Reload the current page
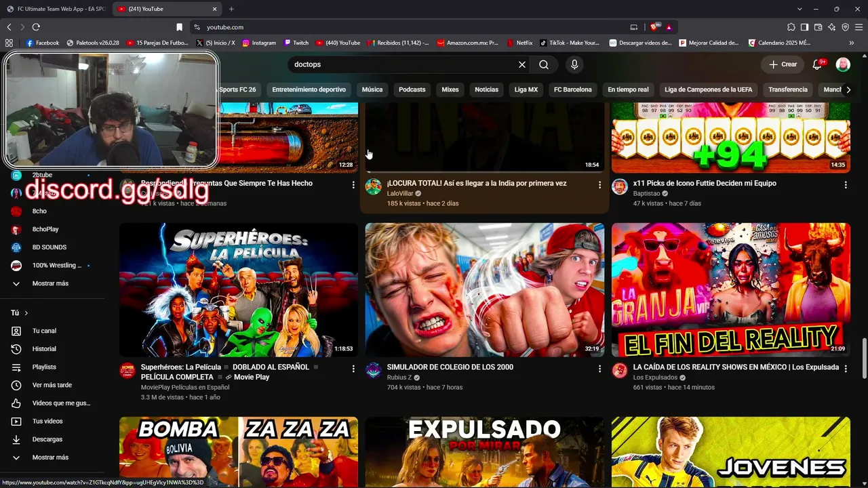The height and width of the screenshot is (488, 868). pyautogui.click(x=36, y=27)
